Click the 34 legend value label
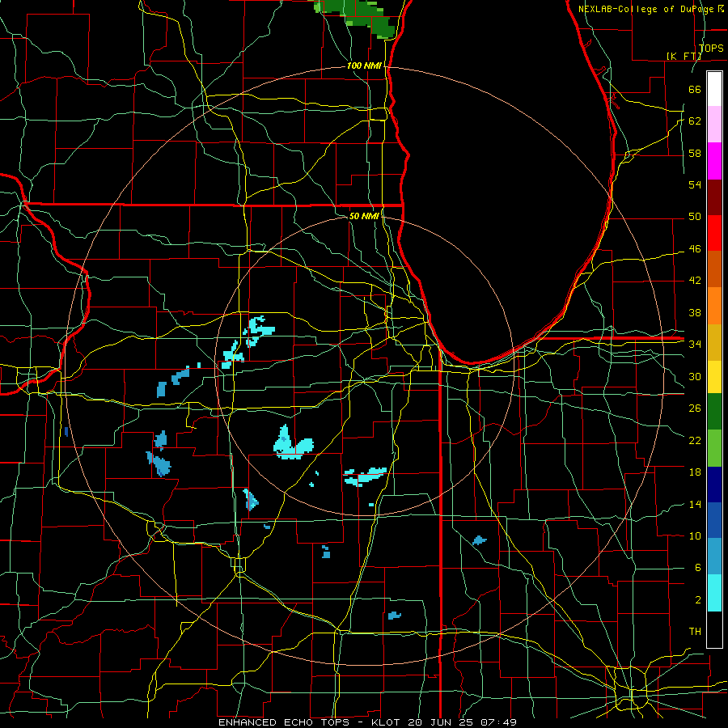Image resolution: width=728 pixels, height=728 pixels. pyautogui.click(x=695, y=344)
